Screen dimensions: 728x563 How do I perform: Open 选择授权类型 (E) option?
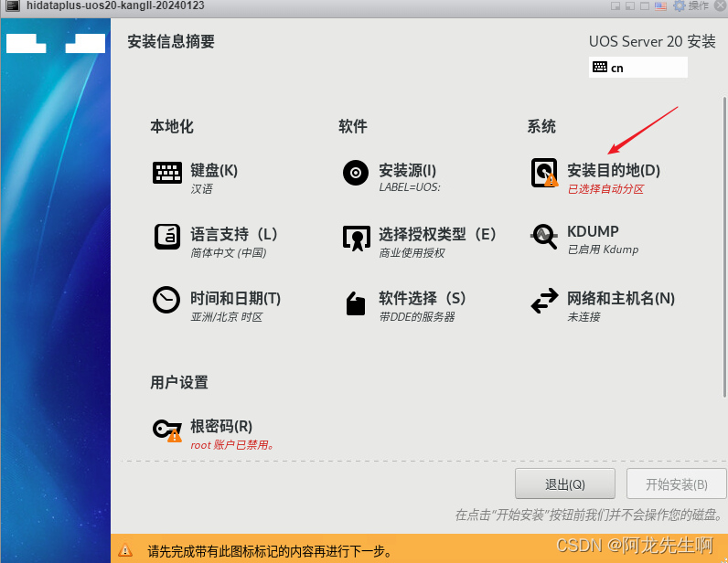[x=437, y=234]
